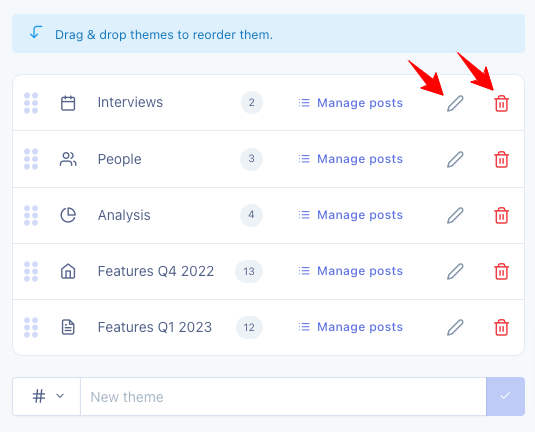The image size is (535, 432).
Task: Open Manage posts for Analysis
Action: pos(351,215)
